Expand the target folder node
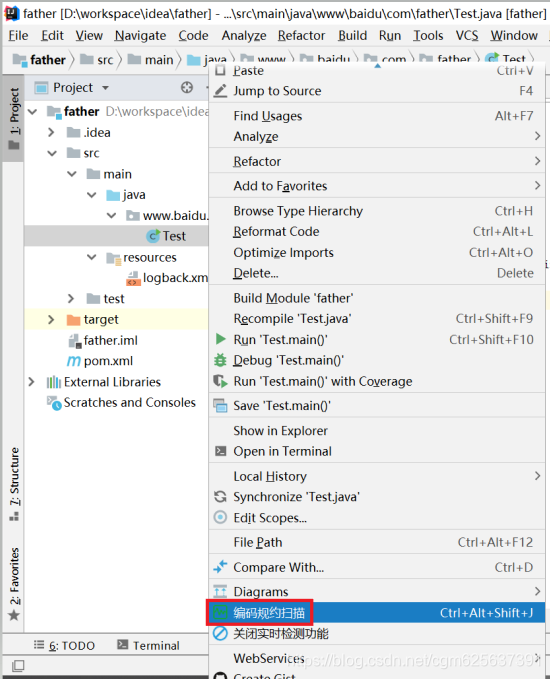The height and width of the screenshot is (679, 550). (x=51, y=320)
